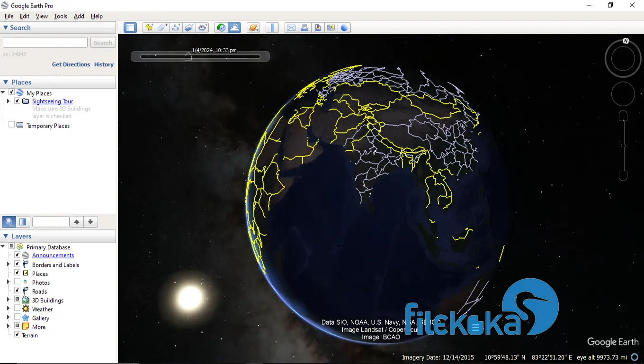Expand the More layer node
The image size is (644, 364).
click(8, 327)
